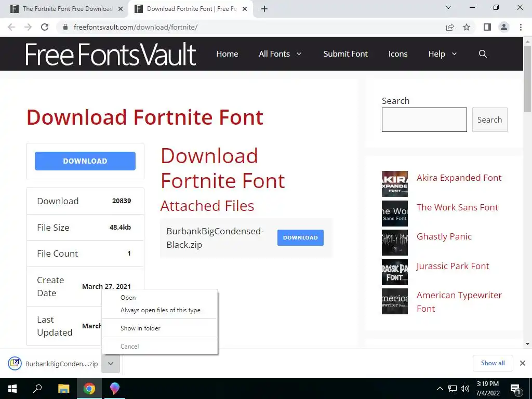532x399 pixels.
Task: Click Show all downloads button
Action: (x=493, y=363)
